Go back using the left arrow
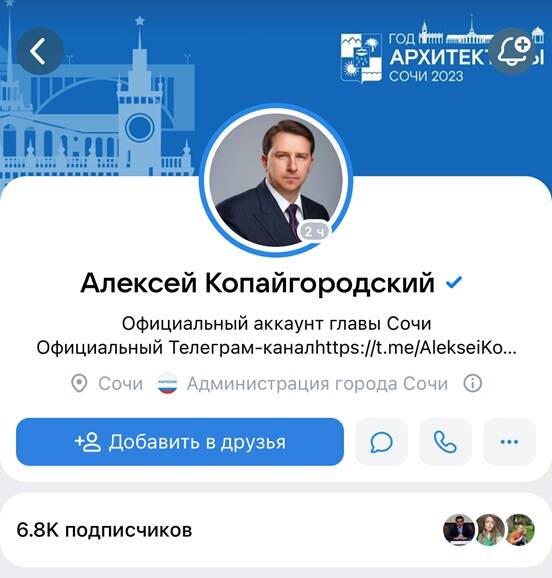 40,51
